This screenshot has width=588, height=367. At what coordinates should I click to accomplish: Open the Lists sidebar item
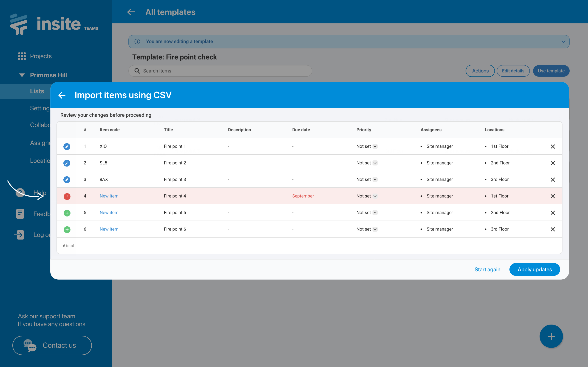pyautogui.click(x=37, y=91)
